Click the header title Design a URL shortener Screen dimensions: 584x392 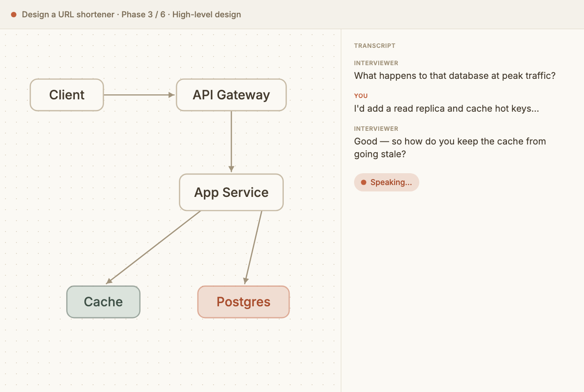click(x=68, y=15)
